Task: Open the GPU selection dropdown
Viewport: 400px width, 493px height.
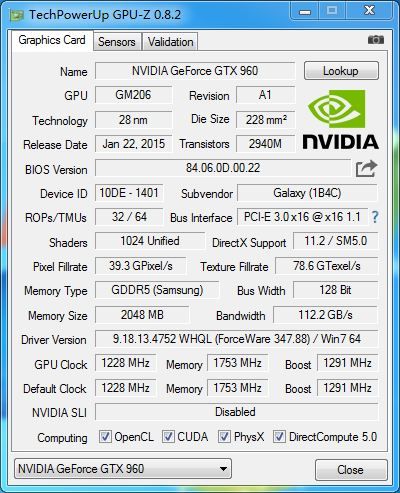Action: (123, 469)
